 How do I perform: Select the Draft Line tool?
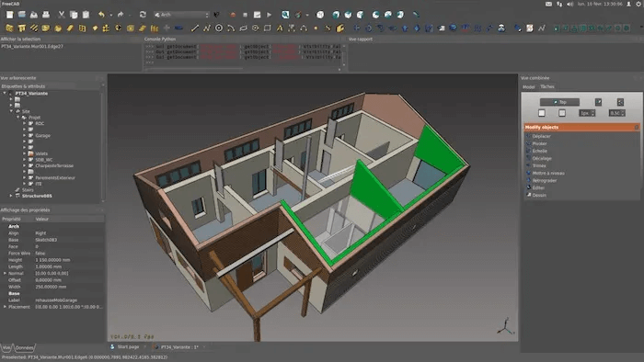point(195,28)
